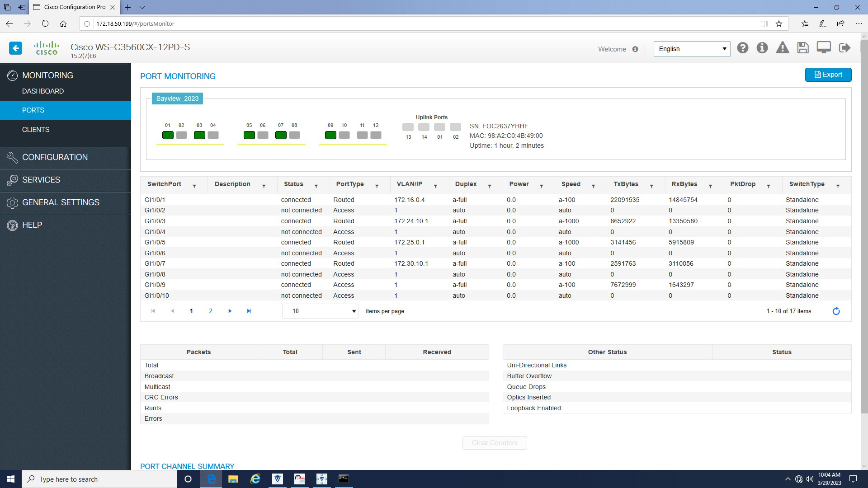This screenshot has height=488, width=868.
Task: Open RxBytes column filter
Action: 710,186
